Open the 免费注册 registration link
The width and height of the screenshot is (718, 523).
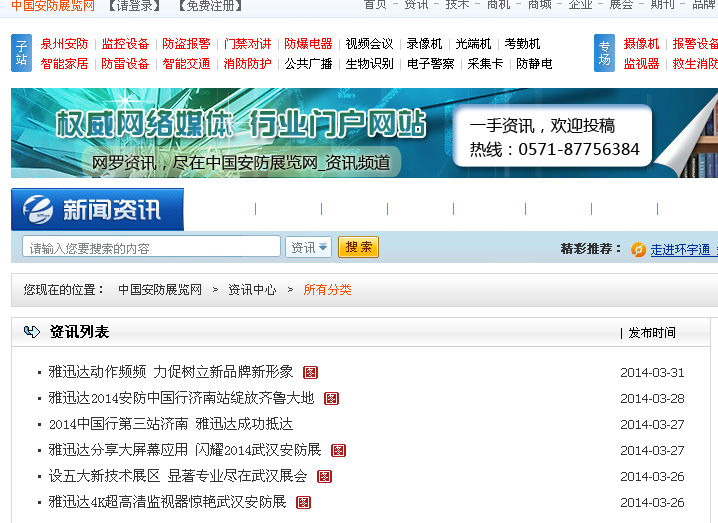point(209,5)
